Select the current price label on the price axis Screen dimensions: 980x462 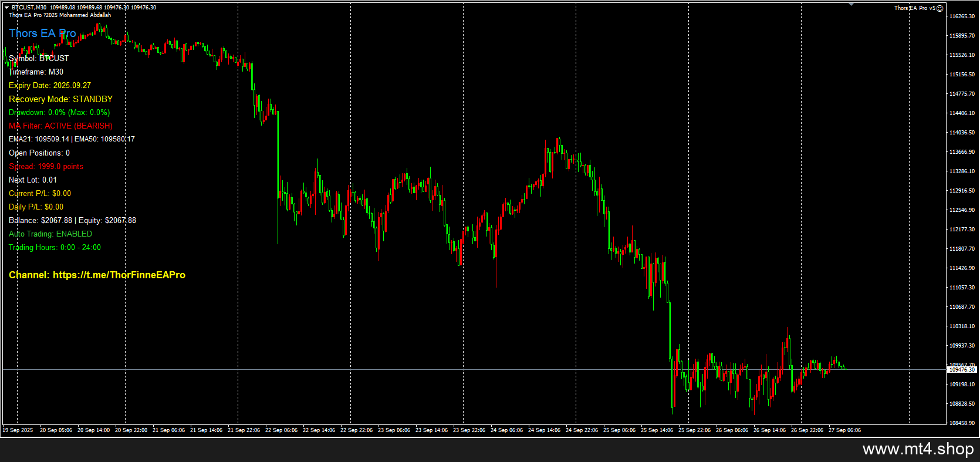[x=962, y=370]
